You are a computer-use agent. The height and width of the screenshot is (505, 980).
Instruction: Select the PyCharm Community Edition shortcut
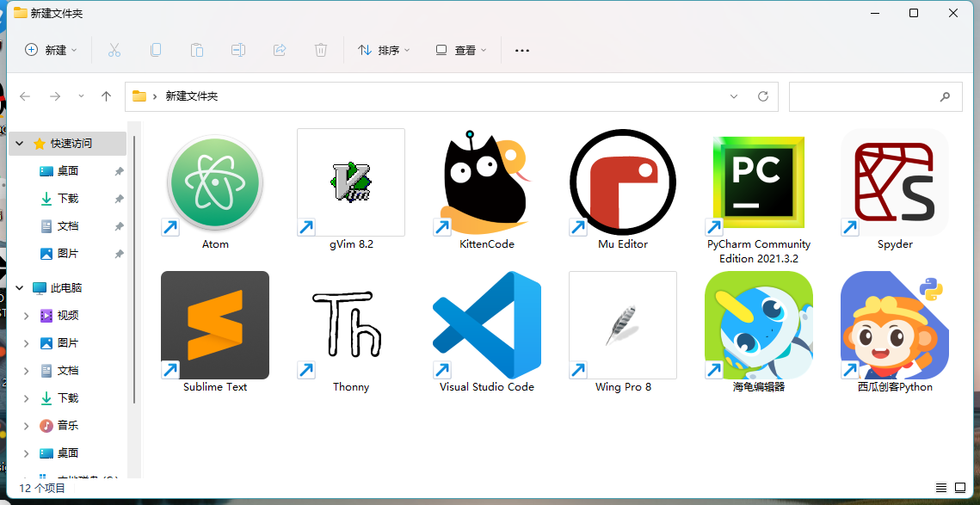tap(759, 182)
